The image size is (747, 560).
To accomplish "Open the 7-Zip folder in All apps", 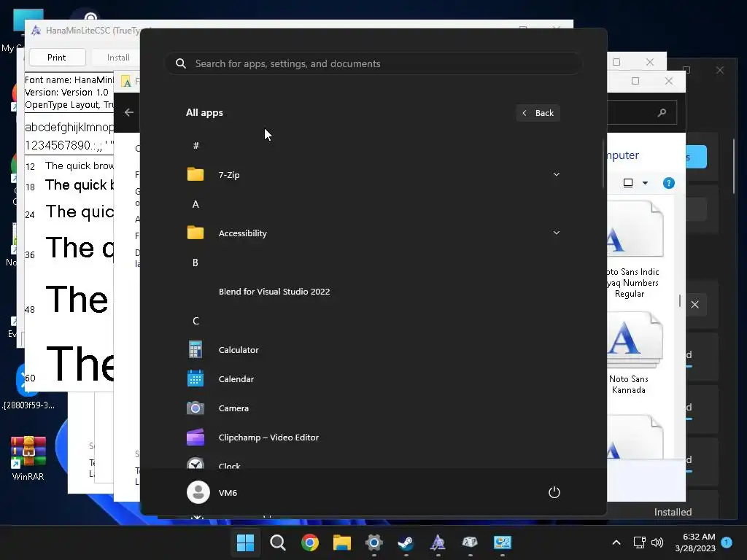I will (x=373, y=175).
